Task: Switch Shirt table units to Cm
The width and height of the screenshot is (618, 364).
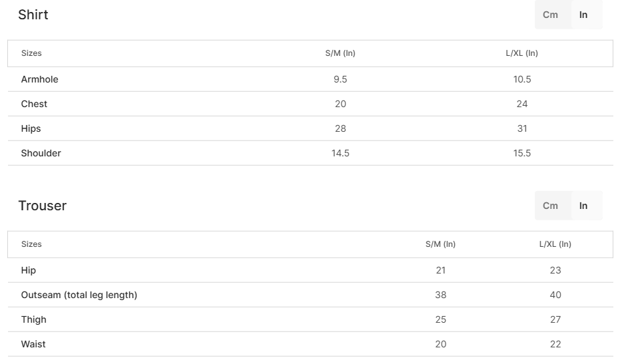Action: 551,15
